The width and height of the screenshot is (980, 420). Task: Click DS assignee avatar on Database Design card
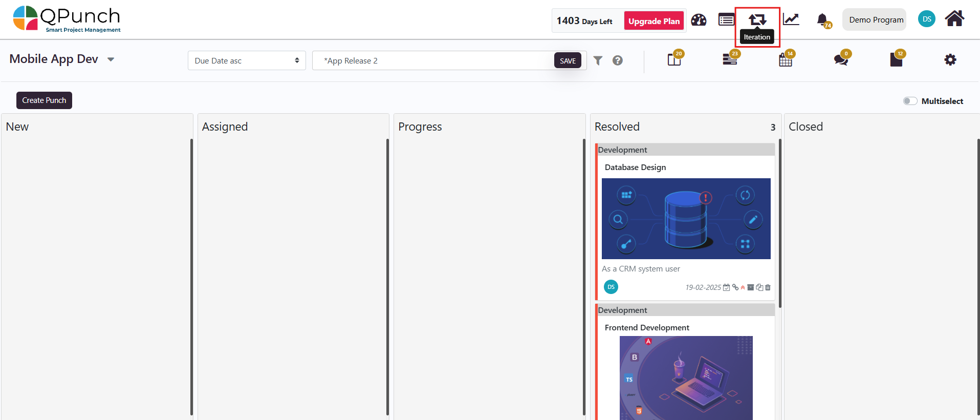click(x=611, y=287)
